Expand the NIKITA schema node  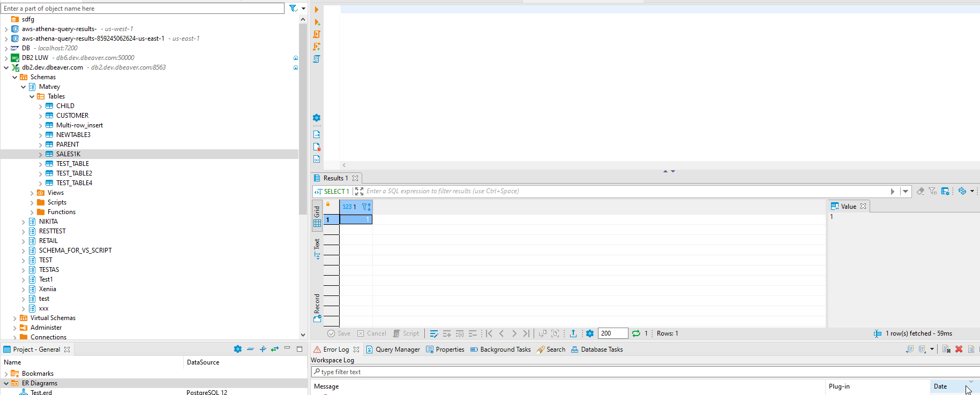(24, 222)
